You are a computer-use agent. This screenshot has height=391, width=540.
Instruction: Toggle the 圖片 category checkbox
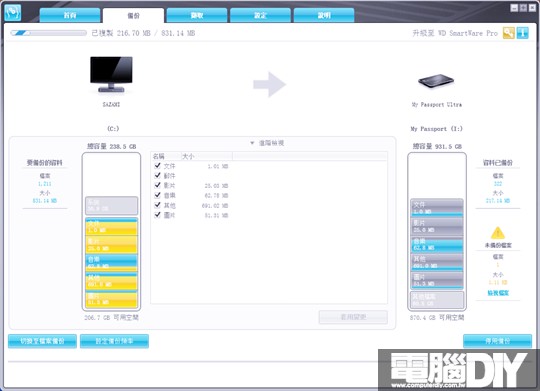pos(157,215)
